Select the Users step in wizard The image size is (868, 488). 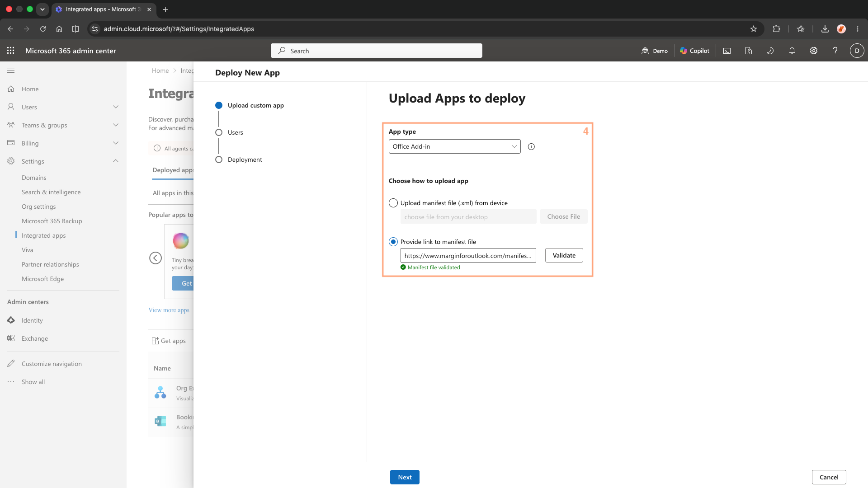coord(230,132)
